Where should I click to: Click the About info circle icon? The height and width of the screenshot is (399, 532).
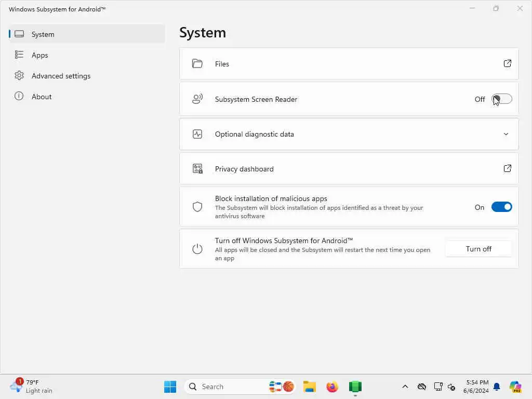pos(19,96)
